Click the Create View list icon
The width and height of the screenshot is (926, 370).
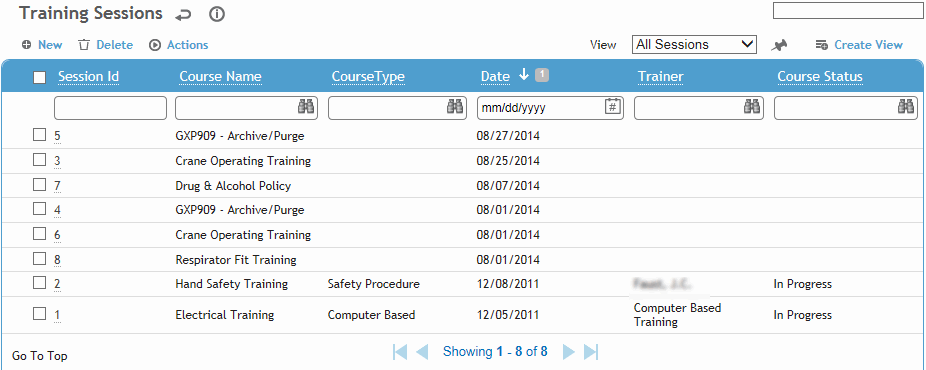[821, 45]
